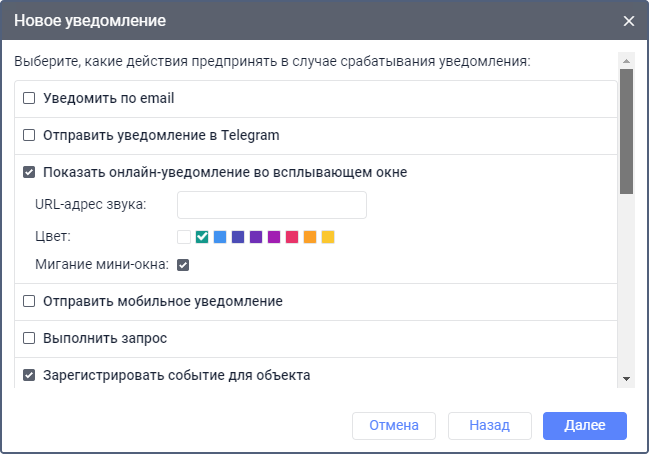This screenshot has height=454, width=649.
Task: Check Отправить уведомление в Telegram
Action: 29,135
